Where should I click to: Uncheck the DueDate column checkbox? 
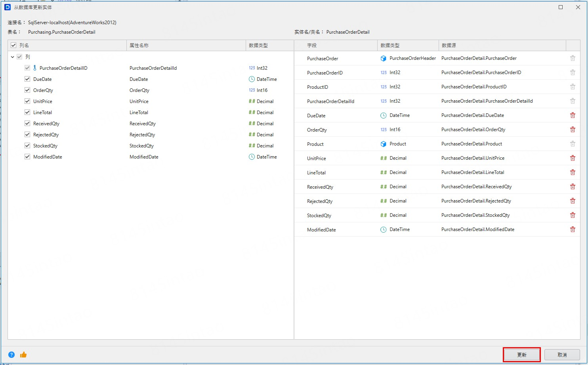pos(27,79)
